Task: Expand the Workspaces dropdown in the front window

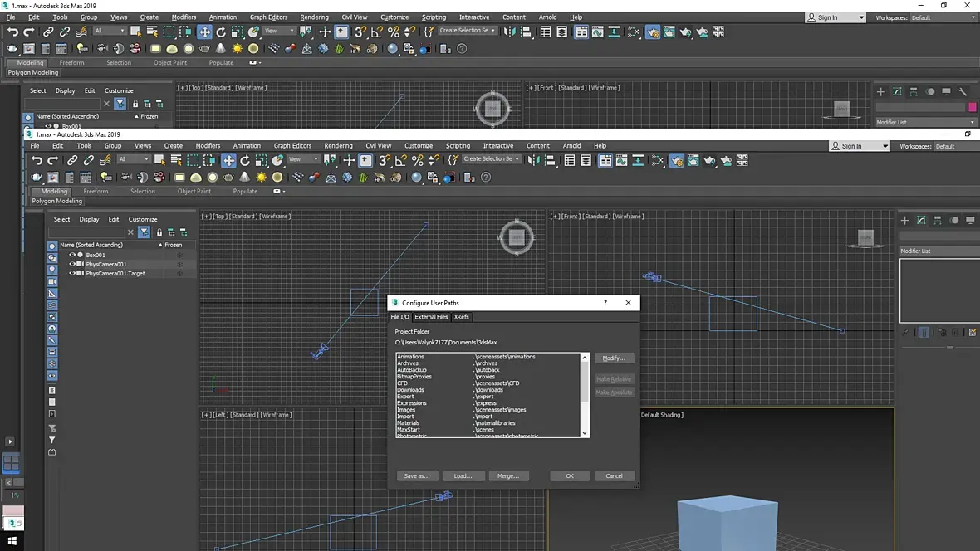Action: pyautogui.click(x=955, y=146)
